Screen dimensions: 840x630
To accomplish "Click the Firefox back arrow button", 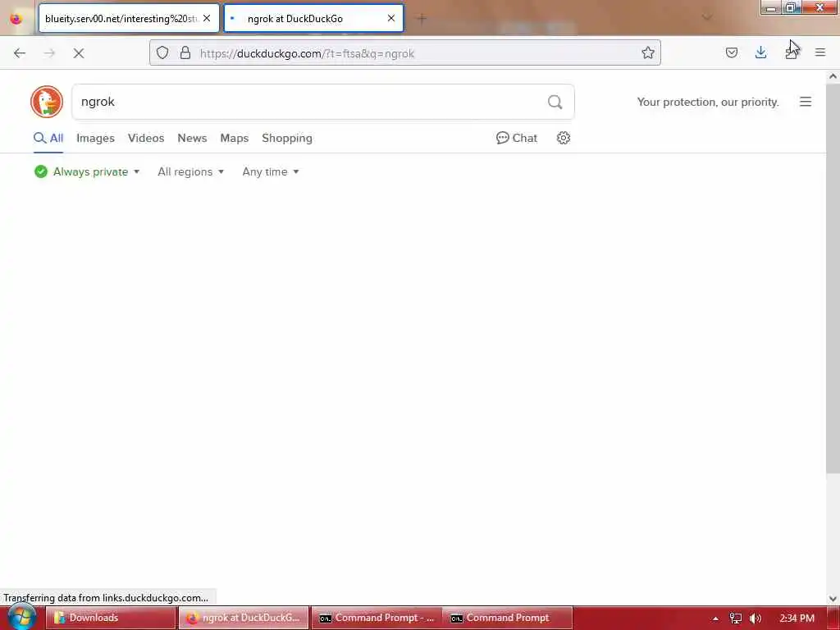I will [x=20, y=53].
